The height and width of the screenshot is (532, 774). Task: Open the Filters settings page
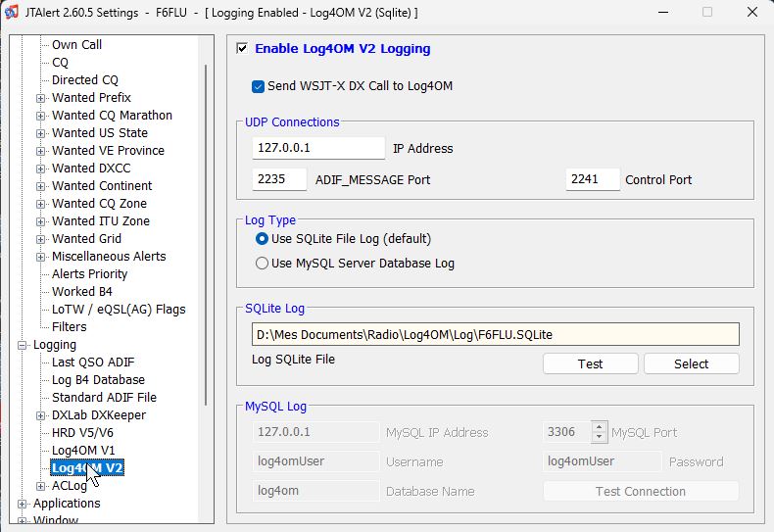coord(70,327)
